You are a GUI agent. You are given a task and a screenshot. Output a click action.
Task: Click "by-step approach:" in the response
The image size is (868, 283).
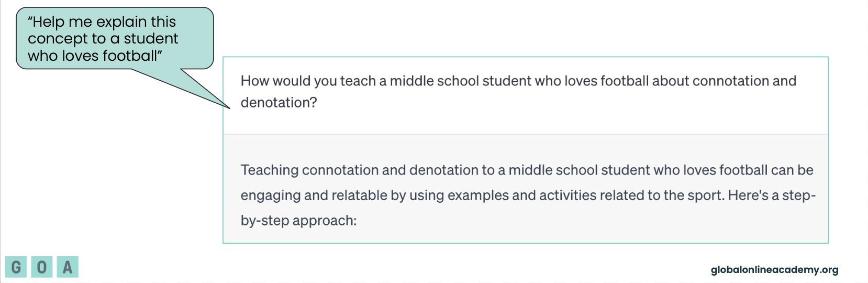coord(298,221)
